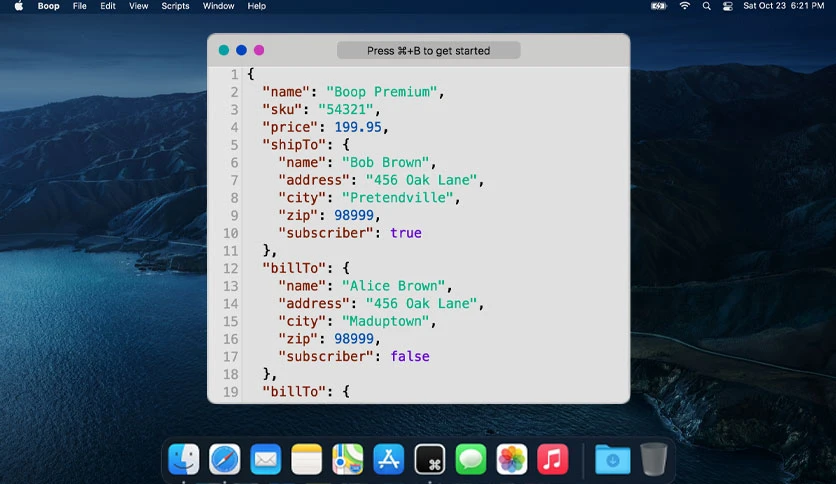Click the "456 Oak Lane" value on line 7
Screen dimensions: 836x484
[x=422, y=180]
